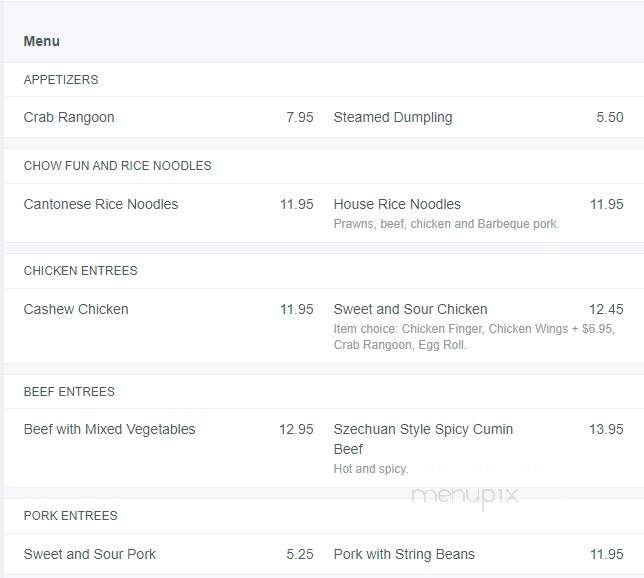Image resolution: width=644 pixels, height=578 pixels.
Task: Click the BEEF ENTREES section header
Action: pos(69,392)
